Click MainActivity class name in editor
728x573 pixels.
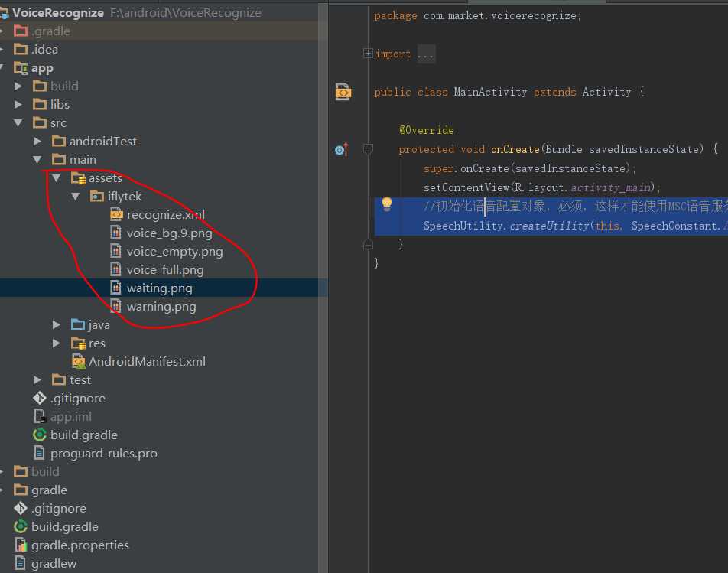(490, 92)
